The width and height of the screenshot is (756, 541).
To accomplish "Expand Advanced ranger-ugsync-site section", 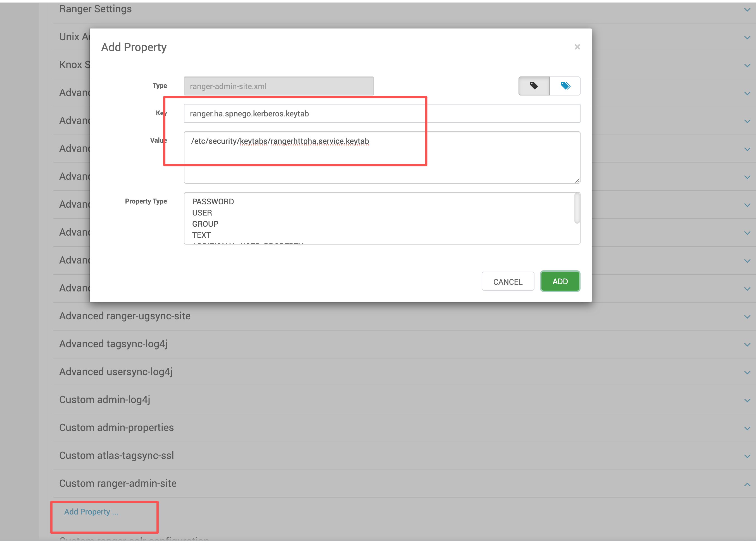I will (125, 316).
